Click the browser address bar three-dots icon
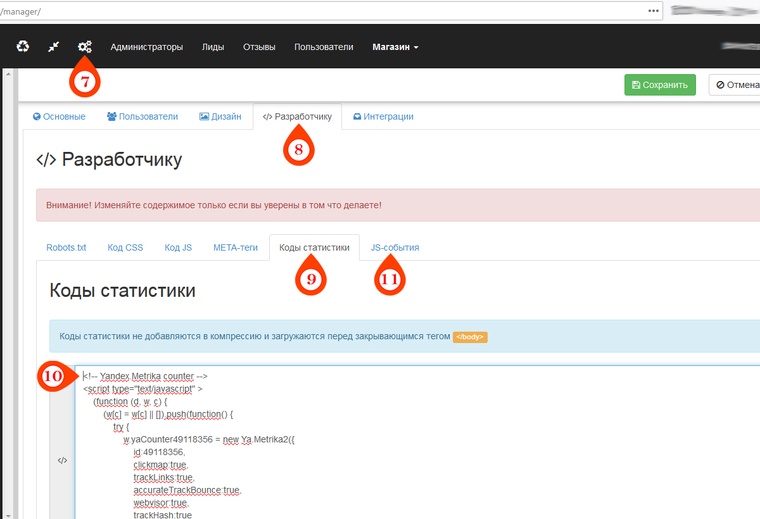The width and height of the screenshot is (760, 519). click(653, 10)
